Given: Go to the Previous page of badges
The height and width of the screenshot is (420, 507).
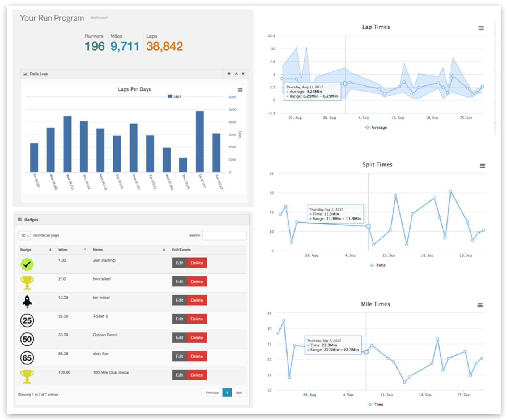Looking at the screenshot, I should [212, 393].
